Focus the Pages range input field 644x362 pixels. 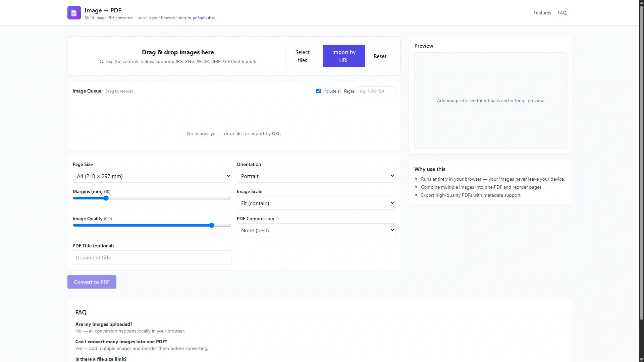pyautogui.click(x=376, y=91)
